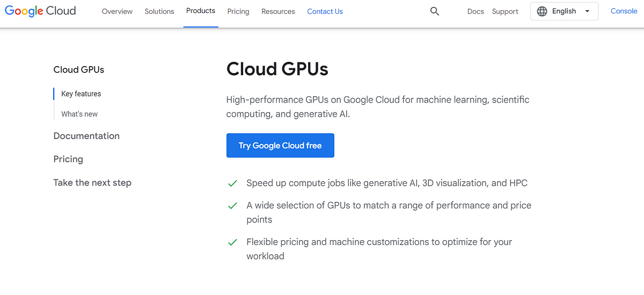The height and width of the screenshot is (295, 644).
Task: Expand the English language dropdown arrow
Action: (587, 11)
